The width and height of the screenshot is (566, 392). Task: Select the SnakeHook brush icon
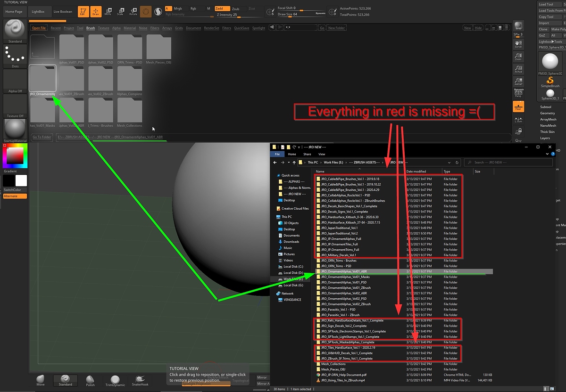[141, 381]
